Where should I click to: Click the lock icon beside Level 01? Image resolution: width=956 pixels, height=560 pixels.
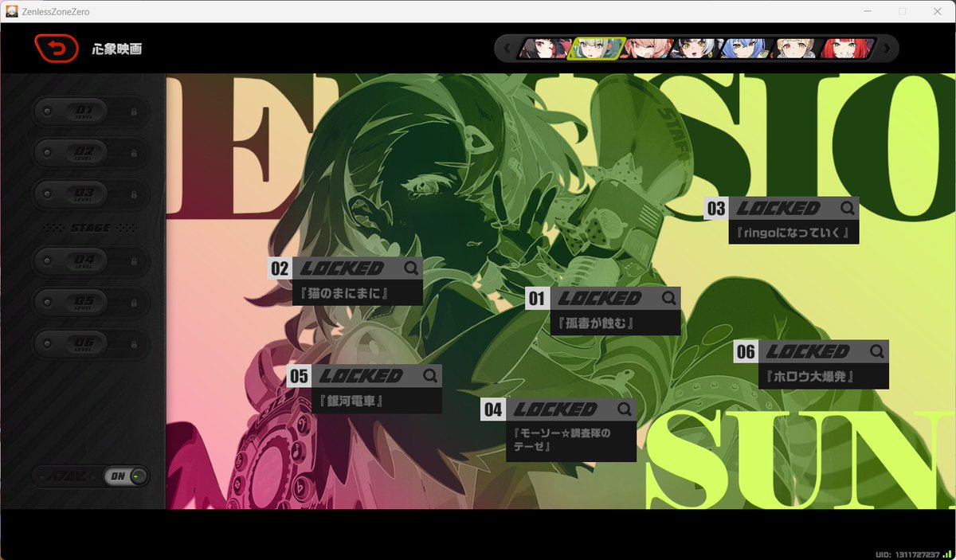coord(133,111)
